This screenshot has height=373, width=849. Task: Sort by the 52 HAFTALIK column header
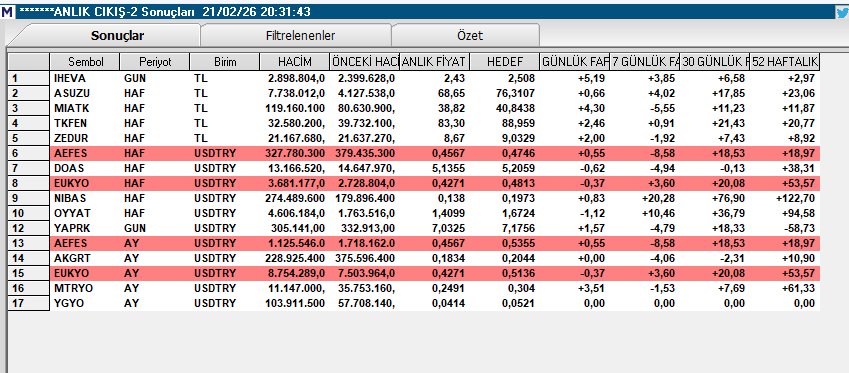(784, 62)
